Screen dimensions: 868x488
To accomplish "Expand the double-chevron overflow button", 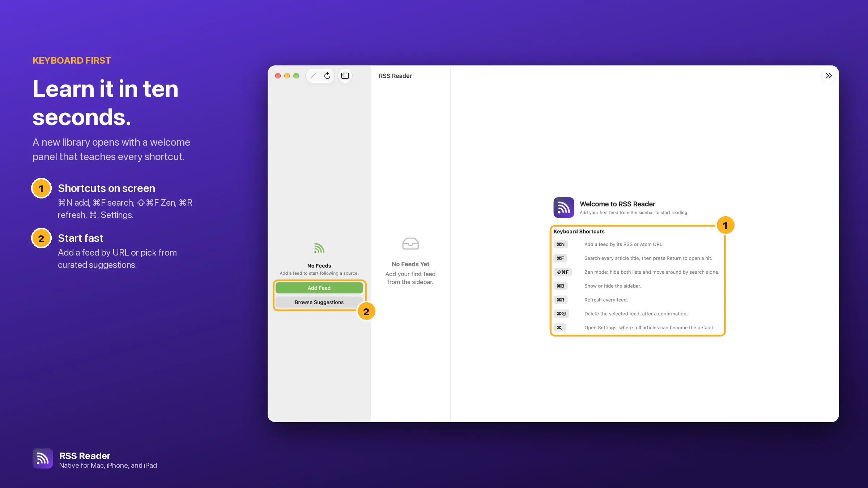I will pyautogui.click(x=829, y=76).
